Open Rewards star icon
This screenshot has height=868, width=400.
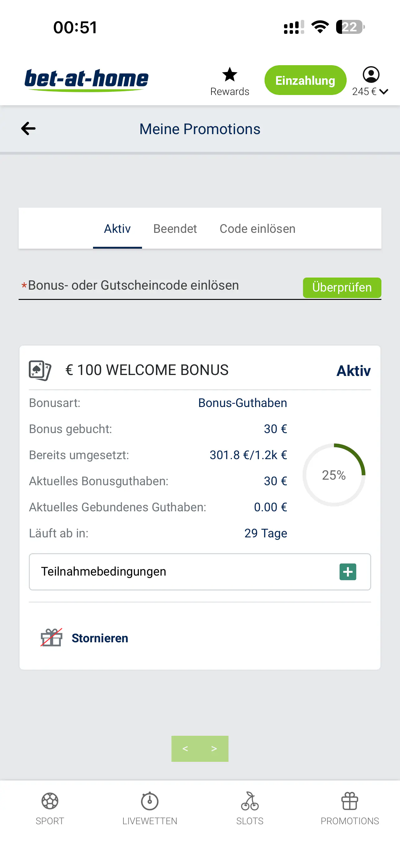coord(230,75)
